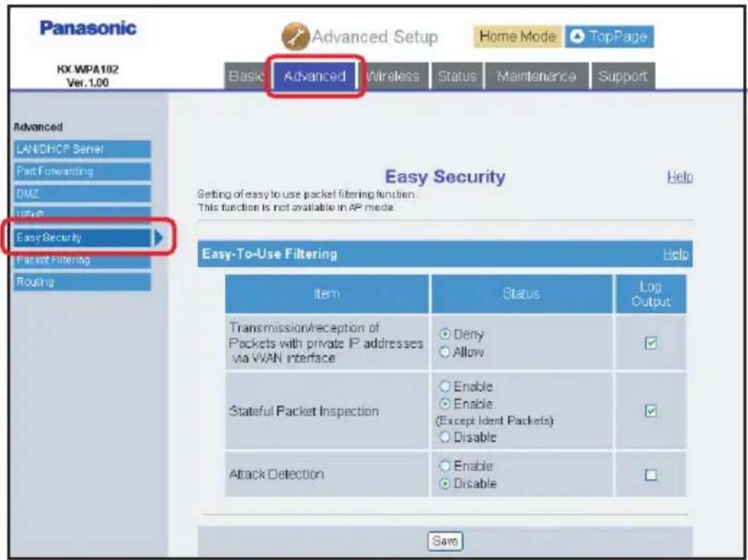Open the Wireless tab
Viewport: 748px width, 560px height.
coord(394,76)
